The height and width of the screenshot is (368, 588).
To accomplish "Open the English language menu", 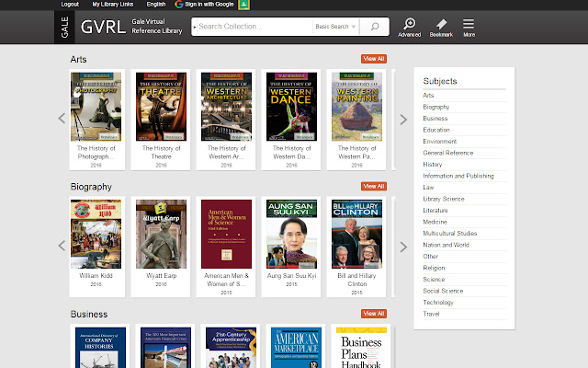I will 156,4.
